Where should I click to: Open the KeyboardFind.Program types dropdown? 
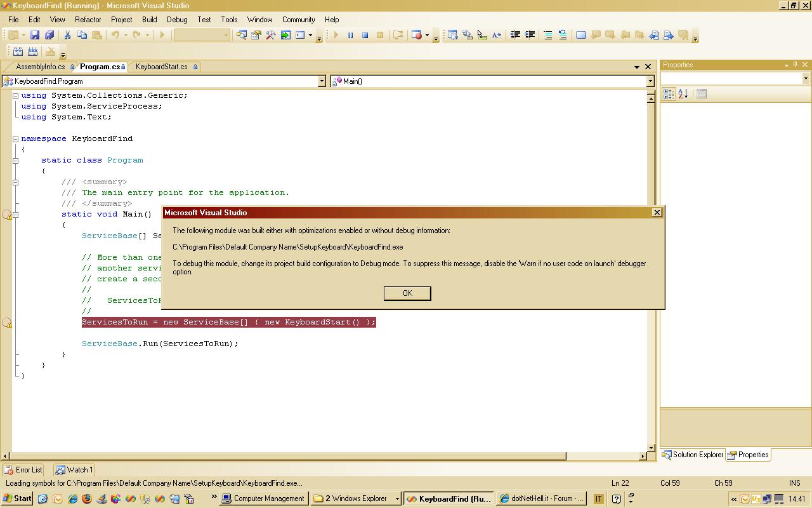[322, 81]
